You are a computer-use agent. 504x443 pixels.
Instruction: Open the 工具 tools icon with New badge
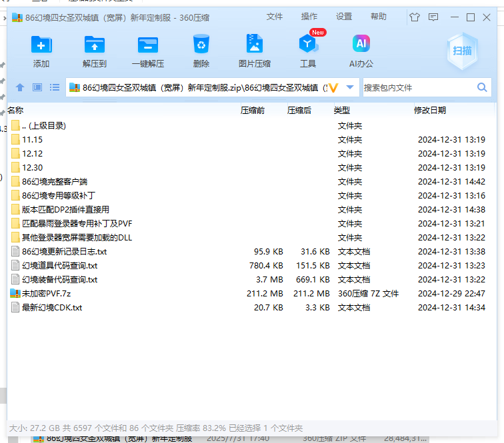click(x=308, y=43)
